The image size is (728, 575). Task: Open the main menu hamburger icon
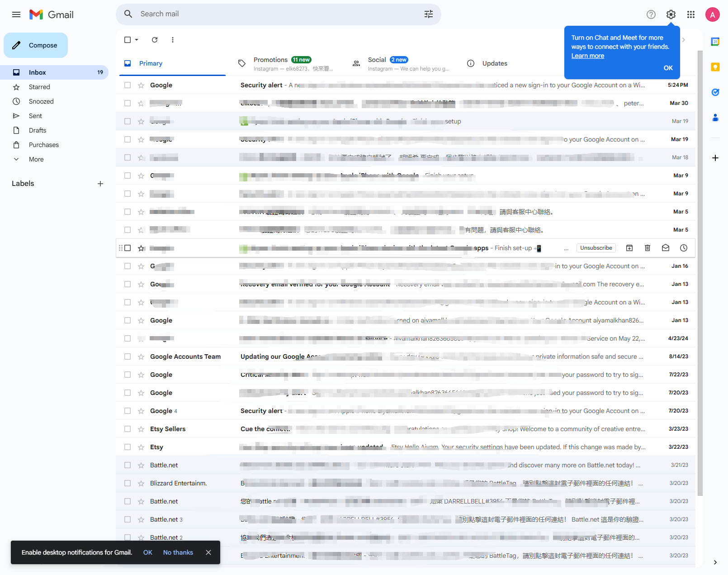coord(16,14)
